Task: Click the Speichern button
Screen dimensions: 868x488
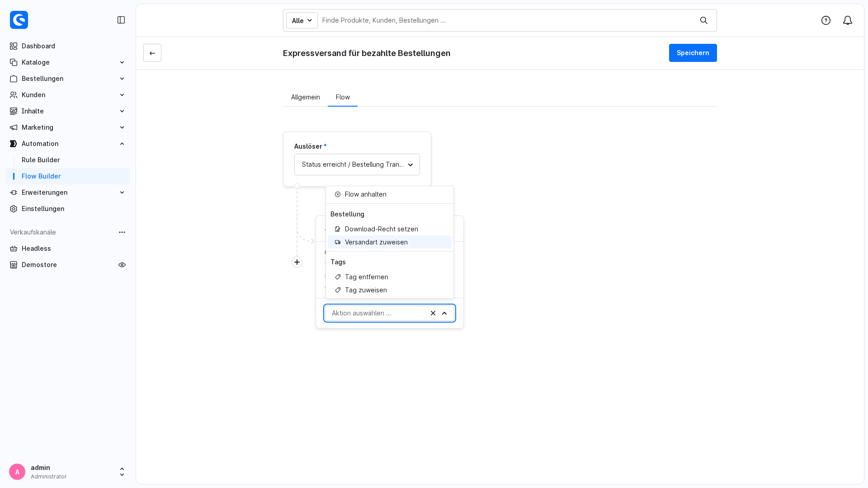Action: tap(693, 53)
